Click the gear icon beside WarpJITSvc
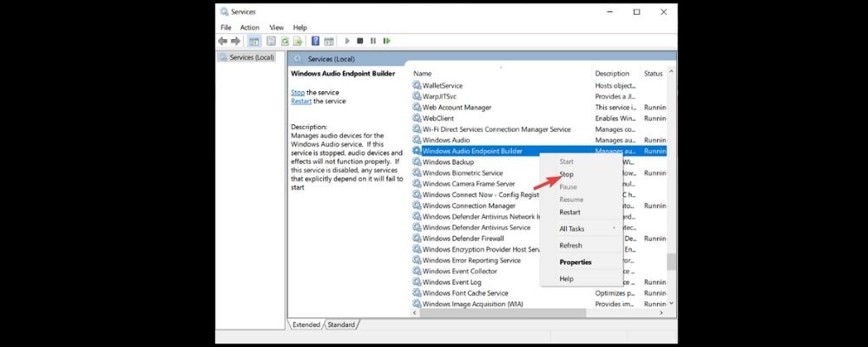The image size is (868, 347). [x=417, y=96]
